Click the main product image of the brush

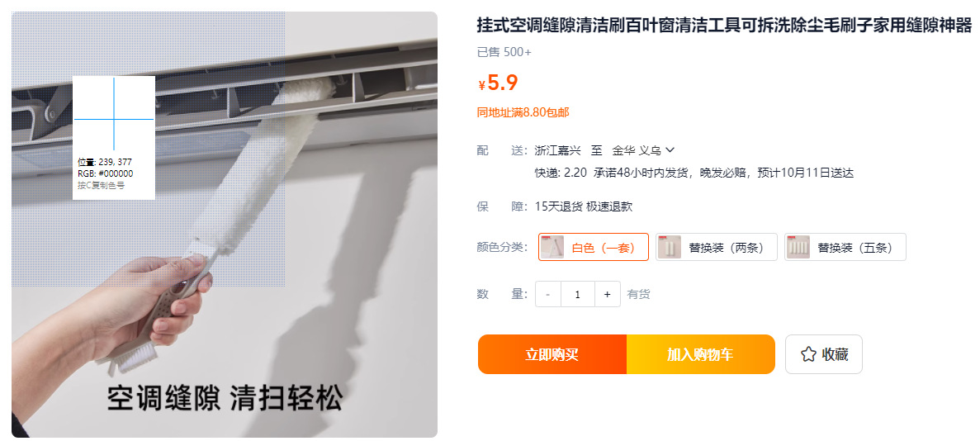point(225,225)
